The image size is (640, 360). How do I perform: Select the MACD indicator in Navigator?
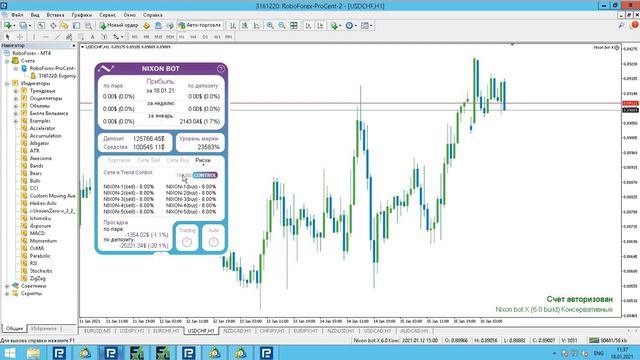point(37,233)
